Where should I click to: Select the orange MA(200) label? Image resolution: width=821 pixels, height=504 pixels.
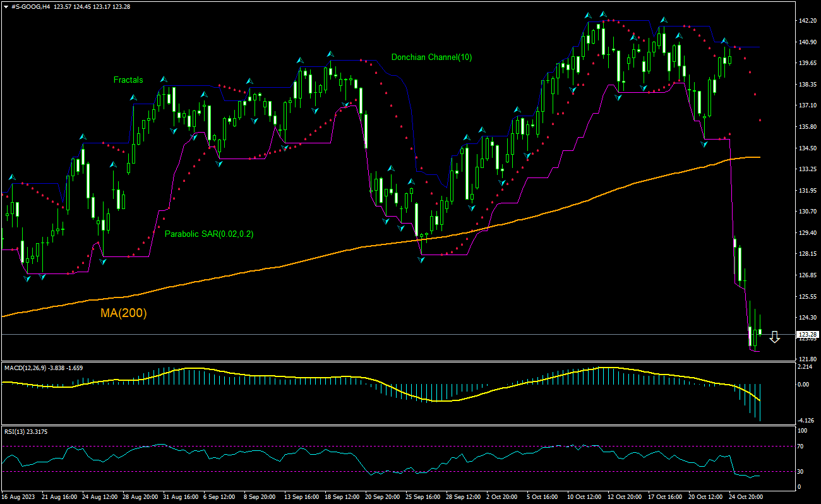click(x=123, y=313)
